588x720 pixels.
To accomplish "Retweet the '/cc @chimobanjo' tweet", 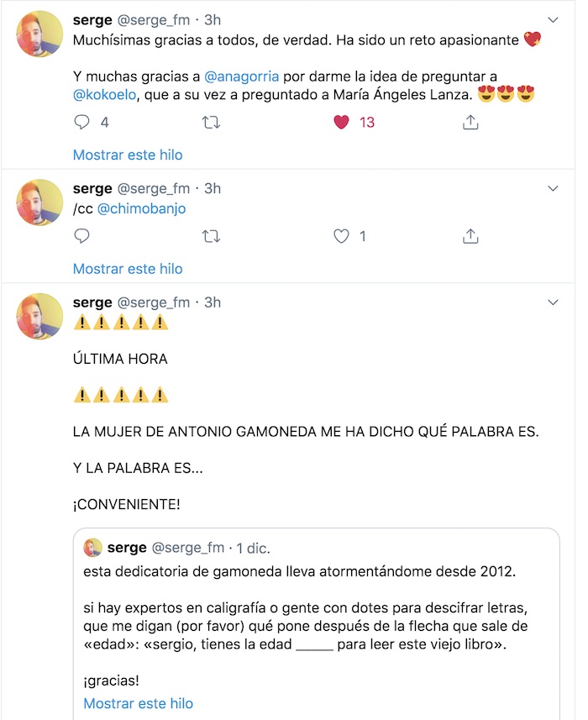I will coord(212,237).
